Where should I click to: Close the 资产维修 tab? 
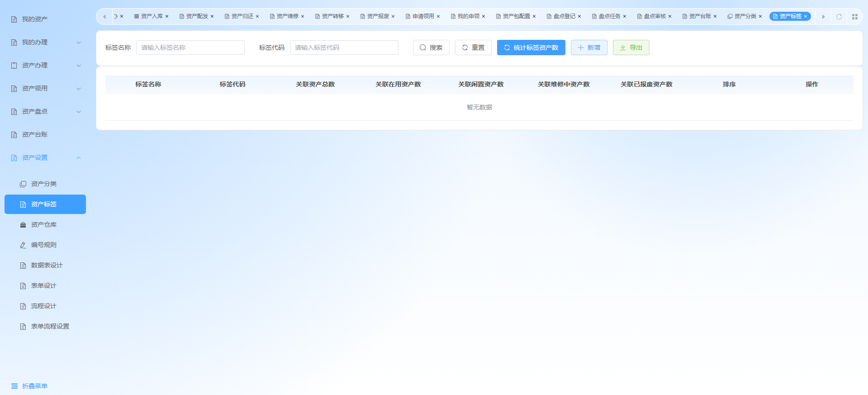pos(303,16)
